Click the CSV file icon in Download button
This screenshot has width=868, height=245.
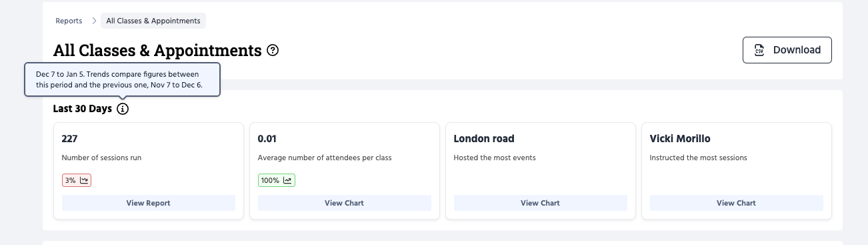point(759,50)
